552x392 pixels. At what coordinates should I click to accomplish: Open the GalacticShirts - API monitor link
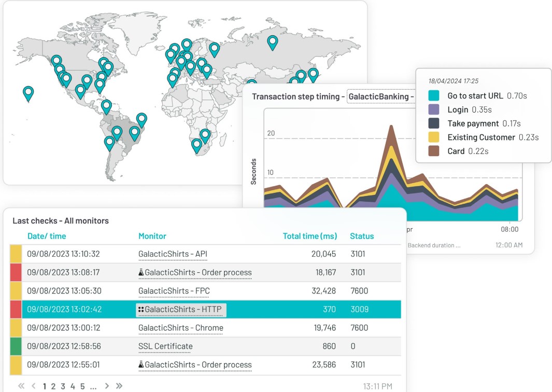[173, 254]
